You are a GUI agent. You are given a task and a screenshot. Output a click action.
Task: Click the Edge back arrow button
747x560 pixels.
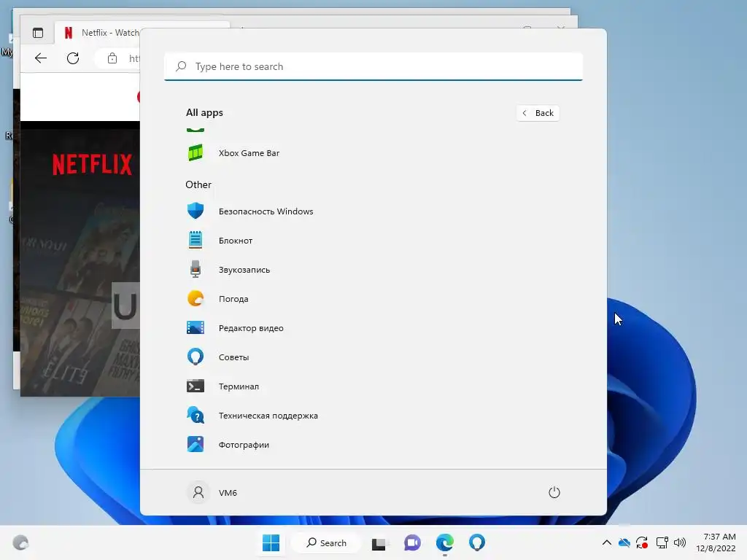[x=41, y=58]
